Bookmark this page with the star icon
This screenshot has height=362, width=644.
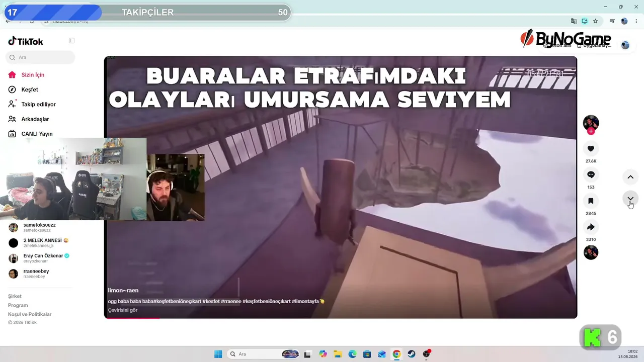(596, 21)
